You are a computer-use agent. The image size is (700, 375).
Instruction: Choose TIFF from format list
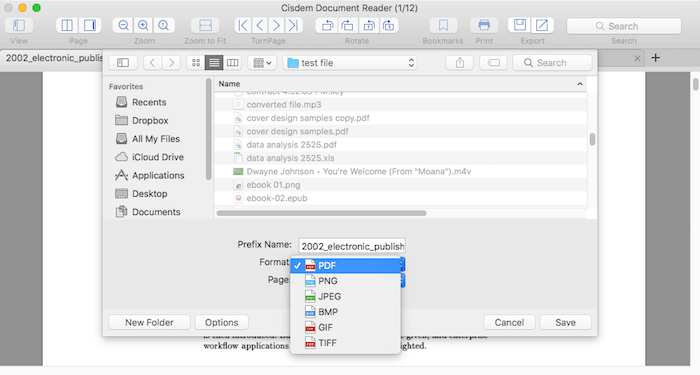(346, 343)
